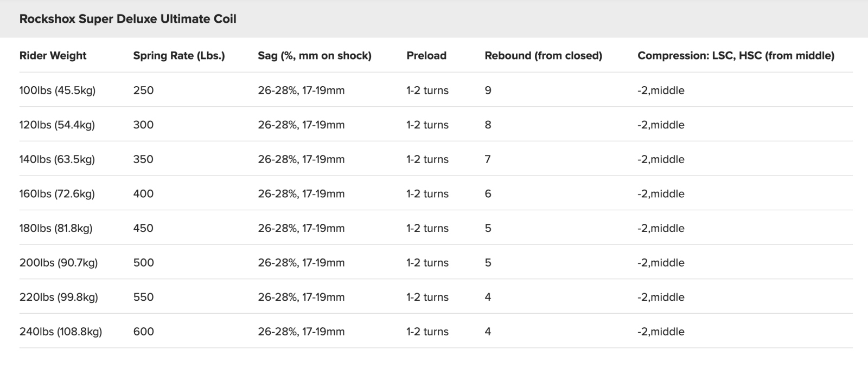Image resolution: width=868 pixels, height=369 pixels.
Task: Click rebound value 9 in 100lbs row
Action: click(x=488, y=90)
